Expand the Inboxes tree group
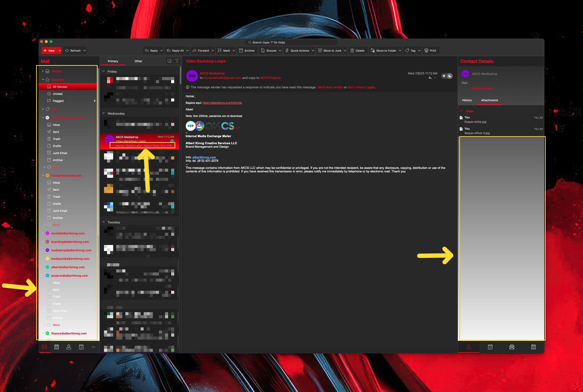This screenshot has height=392, width=583. tap(43, 71)
